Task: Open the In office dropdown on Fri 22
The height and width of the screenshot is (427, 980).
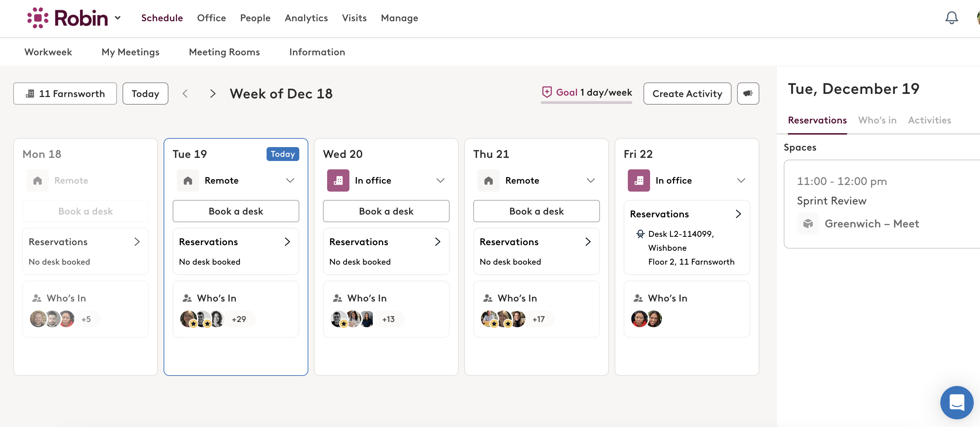Action: pyautogui.click(x=741, y=180)
